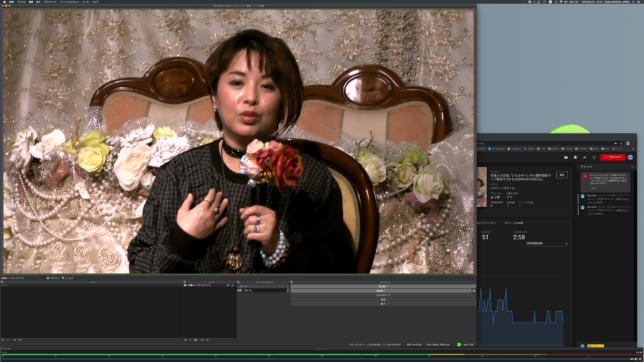Open the File menu in macOS menu bar

click(21, 2)
